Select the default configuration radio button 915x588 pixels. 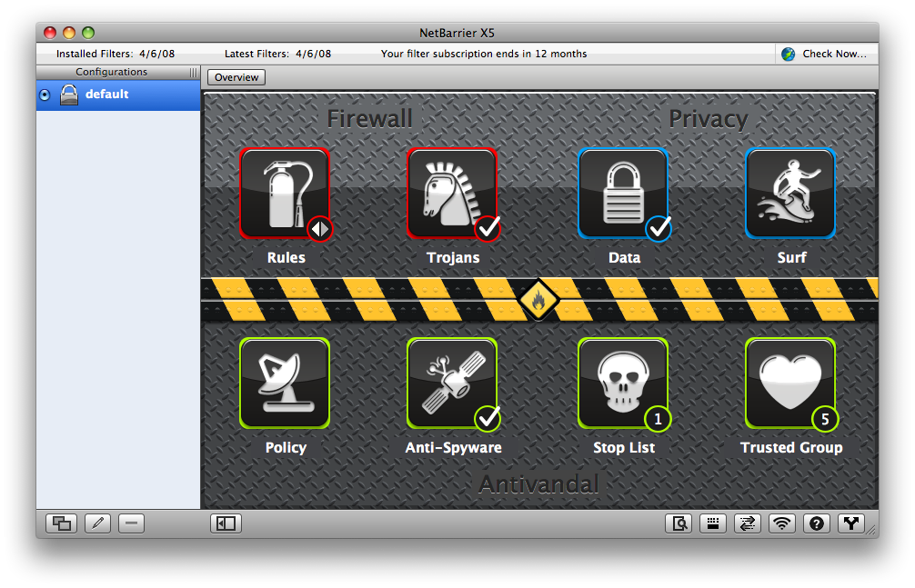45,95
